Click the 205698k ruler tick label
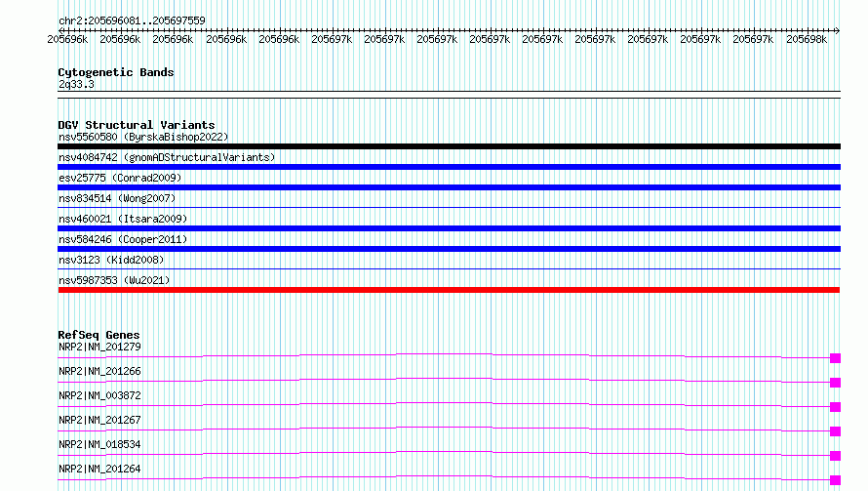Viewport: 868px width, 491px height. click(807, 39)
